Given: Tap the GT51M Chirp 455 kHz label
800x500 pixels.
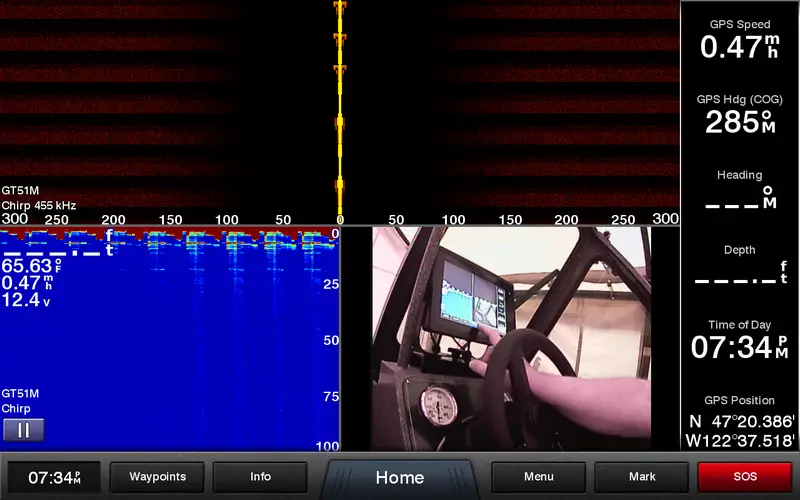Looking at the screenshot, I should click(x=38, y=198).
